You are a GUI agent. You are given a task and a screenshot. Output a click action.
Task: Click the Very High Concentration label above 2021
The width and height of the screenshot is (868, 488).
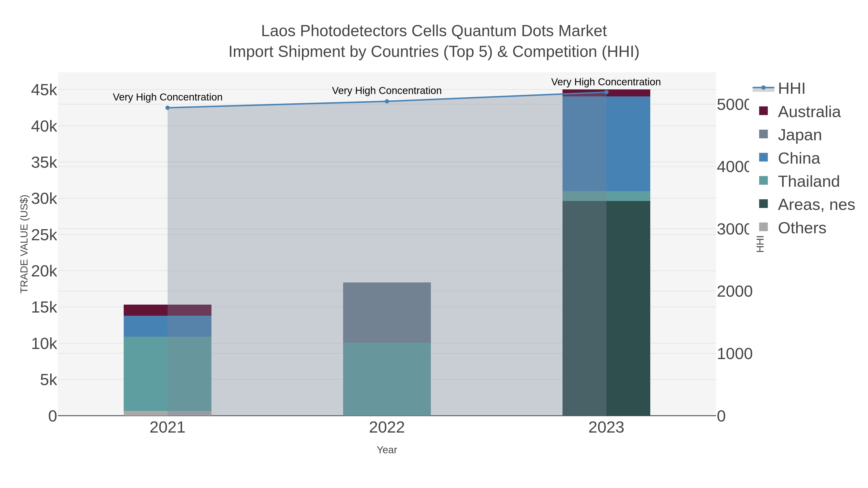[168, 97]
